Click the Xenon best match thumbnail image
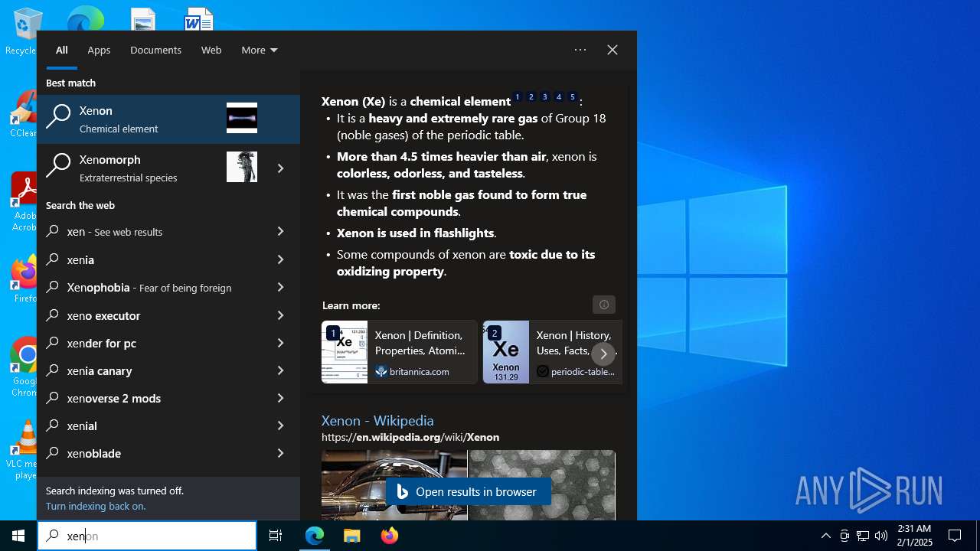 click(x=242, y=118)
